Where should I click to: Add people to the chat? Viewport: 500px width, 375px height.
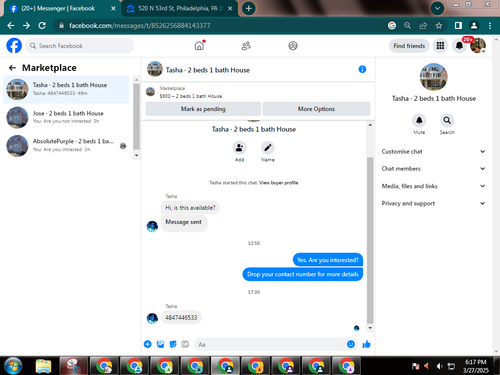[x=239, y=148]
